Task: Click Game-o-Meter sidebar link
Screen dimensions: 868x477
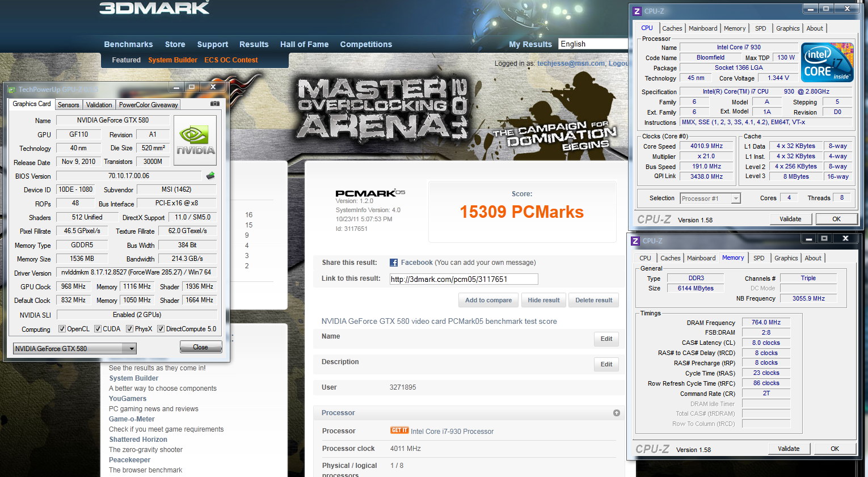Action: pos(132,419)
